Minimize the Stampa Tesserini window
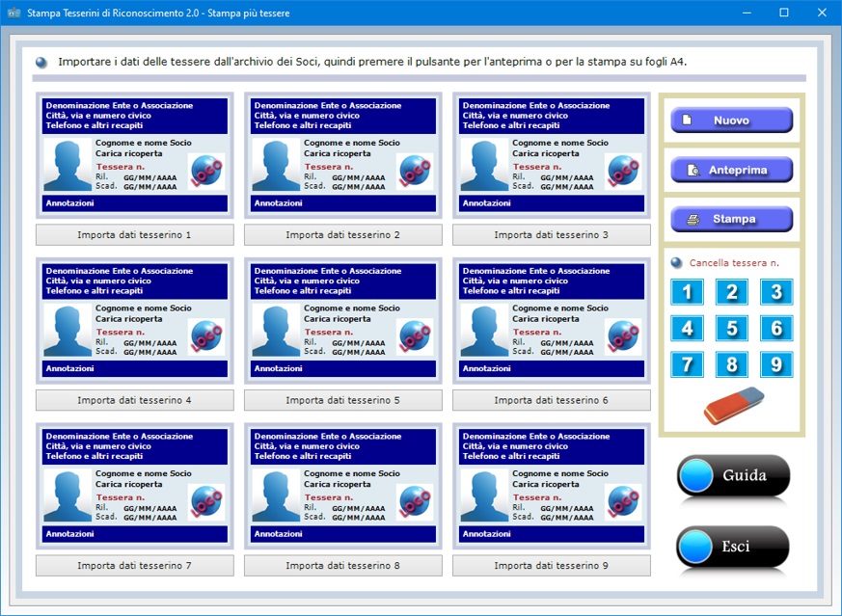 747,13
